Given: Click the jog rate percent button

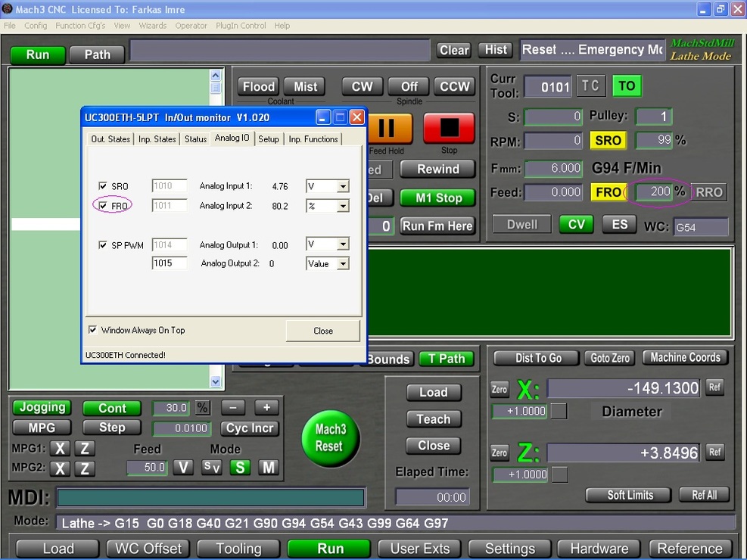Looking at the screenshot, I should click(x=203, y=408).
